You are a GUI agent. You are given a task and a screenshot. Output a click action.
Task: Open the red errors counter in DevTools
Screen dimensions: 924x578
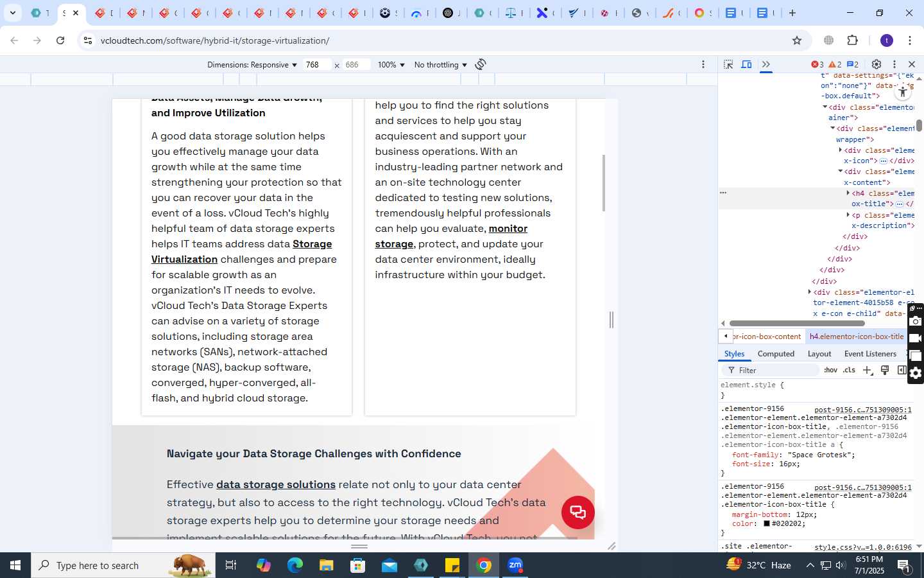(817, 64)
